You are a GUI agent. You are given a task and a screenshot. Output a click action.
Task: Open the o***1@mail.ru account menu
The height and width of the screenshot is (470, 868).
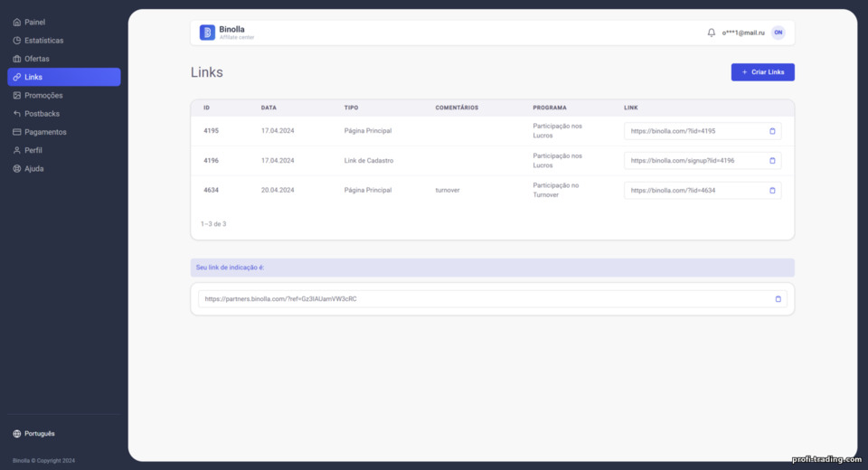click(x=743, y=33)
